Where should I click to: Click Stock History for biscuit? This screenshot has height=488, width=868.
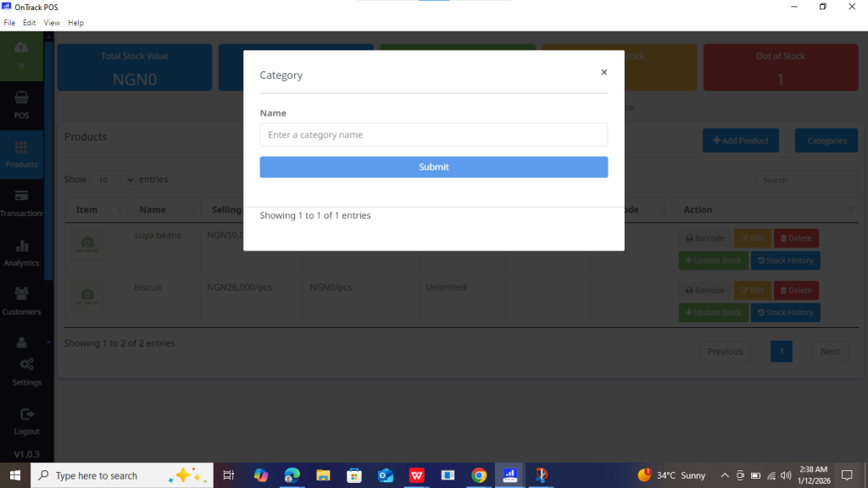(785, 313)
